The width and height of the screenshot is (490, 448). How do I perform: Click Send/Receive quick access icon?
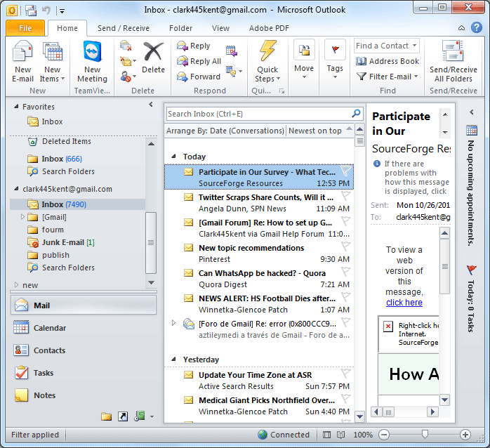click(31, 11)
